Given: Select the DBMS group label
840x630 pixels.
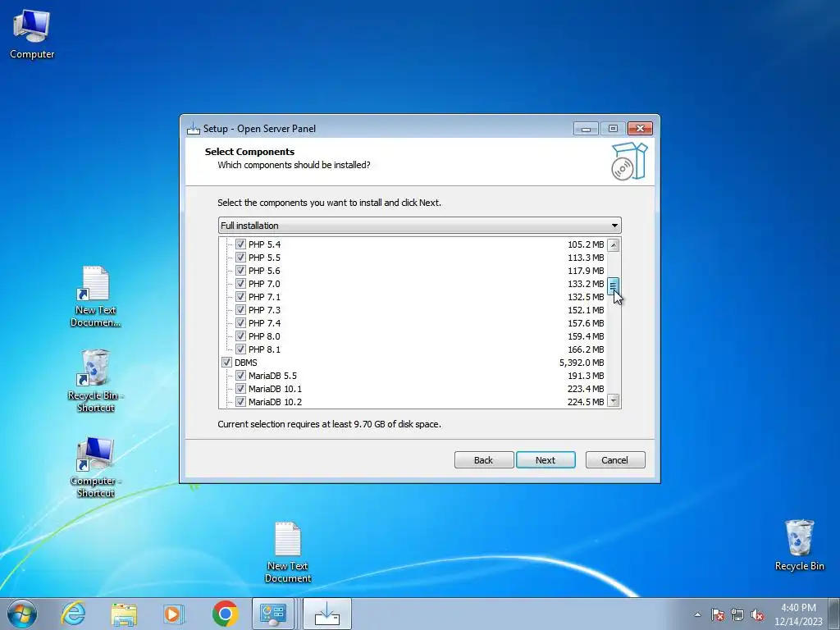Looking at the screenshot, I should (245, 363).
